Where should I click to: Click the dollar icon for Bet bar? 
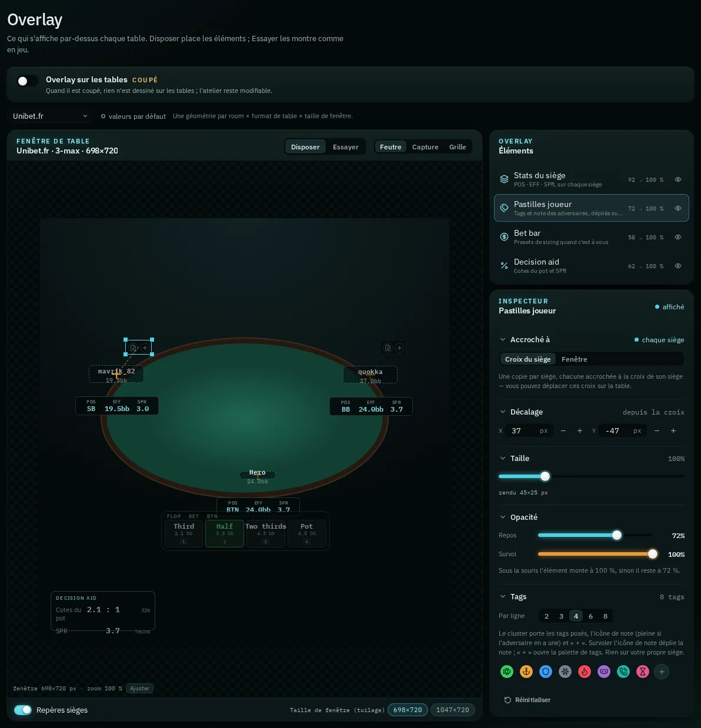(x=504, y=237)
